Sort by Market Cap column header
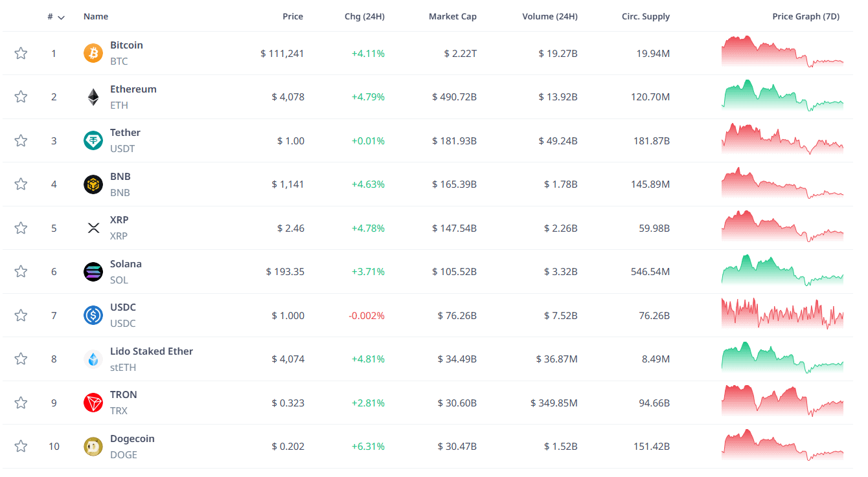 click(x=453, y=17)
